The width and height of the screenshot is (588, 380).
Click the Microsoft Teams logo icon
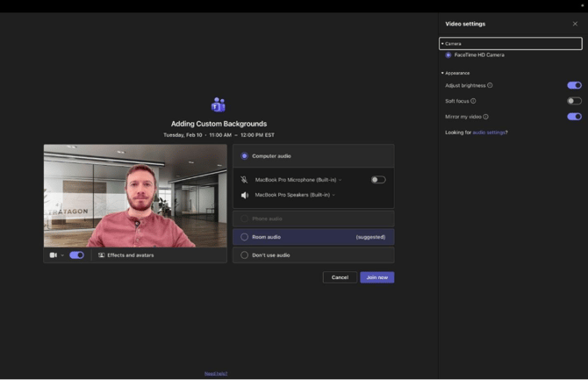pyautogui.click(x=219, y=104)
